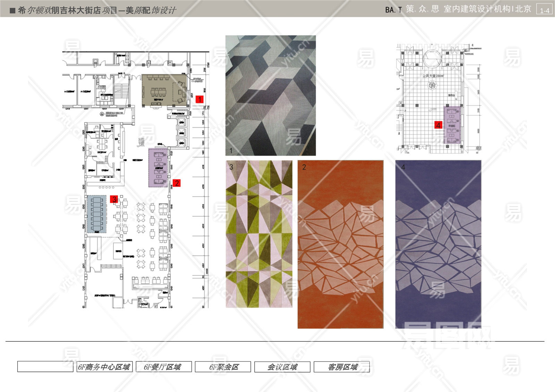Click red marker 3 on the floor plan
555x392 pixels.
(x=114, y=199)
